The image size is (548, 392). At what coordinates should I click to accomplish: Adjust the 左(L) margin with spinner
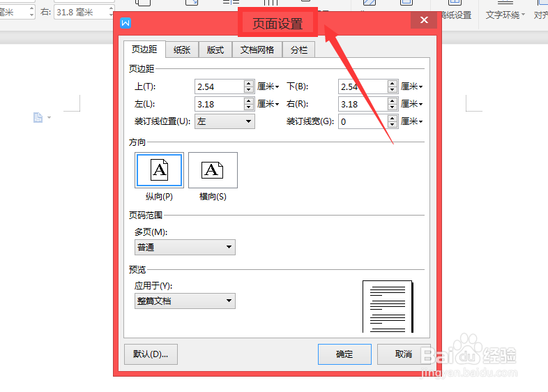249,104
